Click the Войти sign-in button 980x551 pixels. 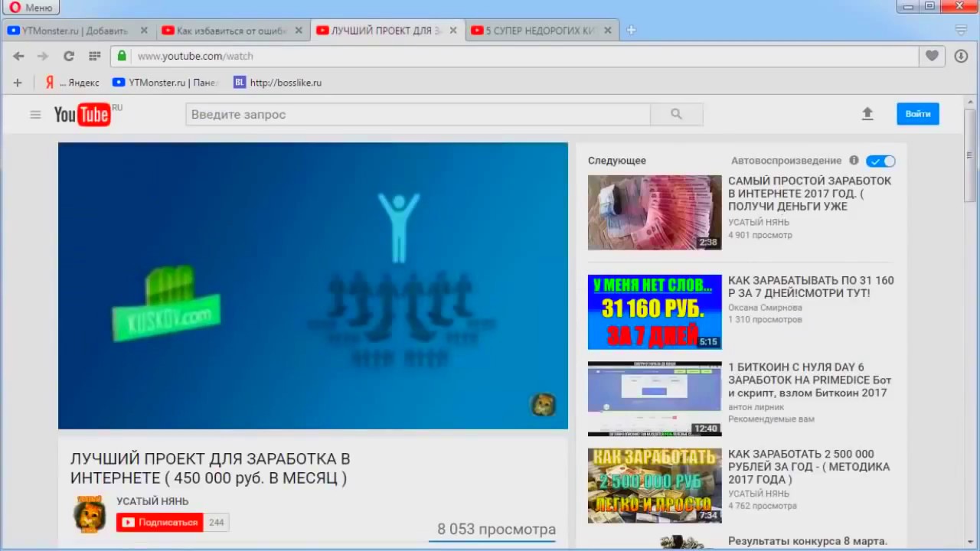coord(918,114)
